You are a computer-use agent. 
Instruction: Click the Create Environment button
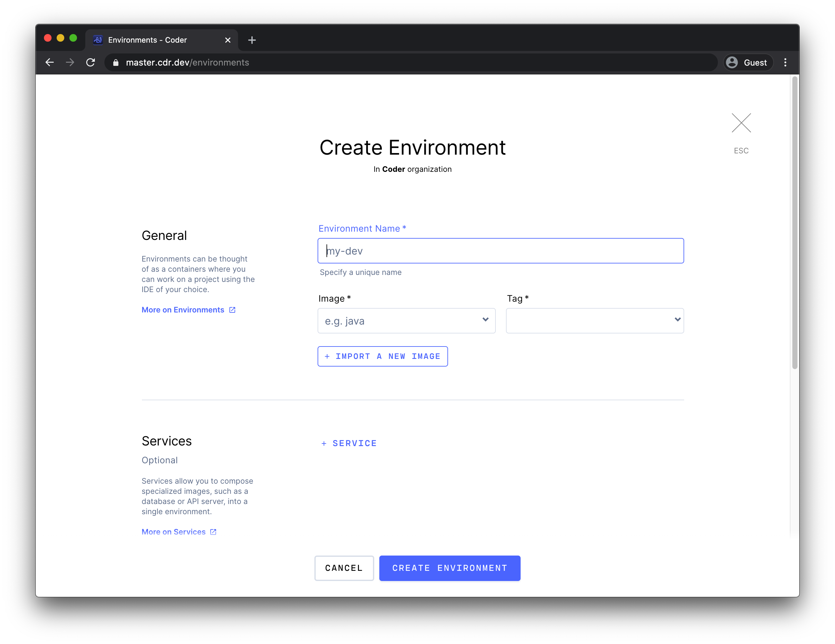click(x=450, y=568)
